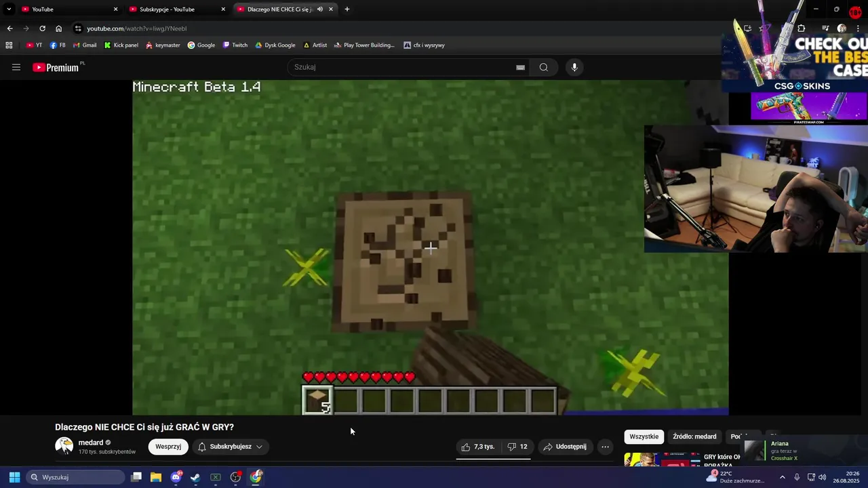868x488 pixels.
Task: Open site information icon in address bar
Action: (x=78, y=28)
